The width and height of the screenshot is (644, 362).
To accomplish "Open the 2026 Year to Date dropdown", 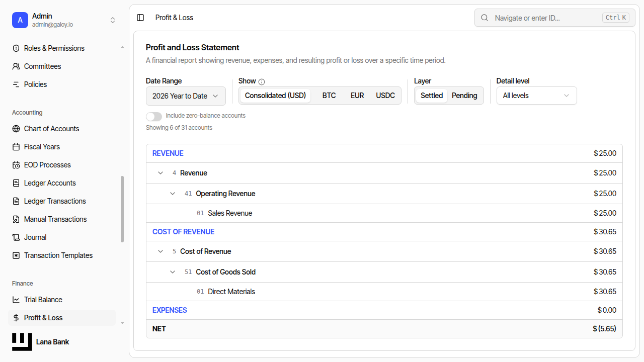I will pyautogui.click(x=186, y=96).
